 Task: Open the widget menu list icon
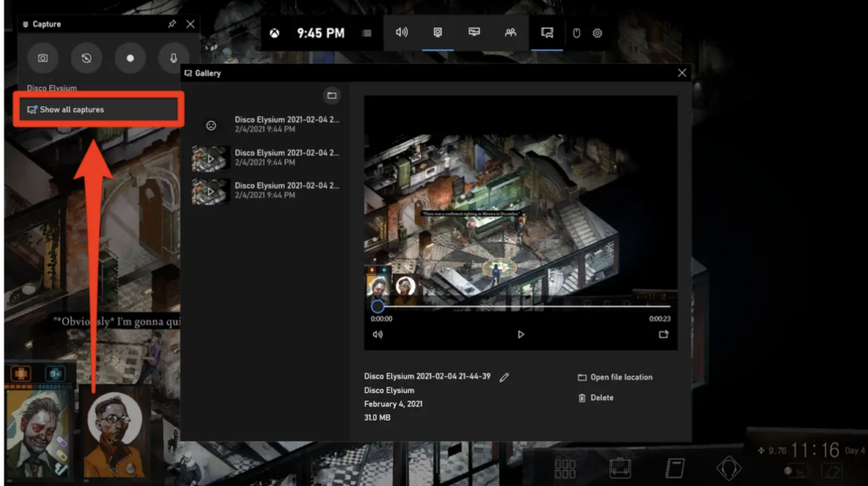[x=367, y=33]
